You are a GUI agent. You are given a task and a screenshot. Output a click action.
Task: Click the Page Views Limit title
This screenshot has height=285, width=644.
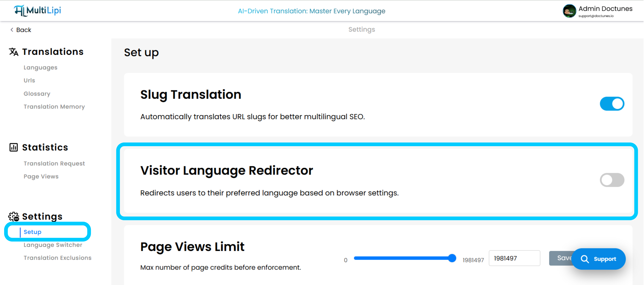click(x=192, y=247)
